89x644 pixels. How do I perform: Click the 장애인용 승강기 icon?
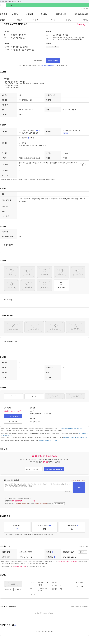(x=34, y=327)
